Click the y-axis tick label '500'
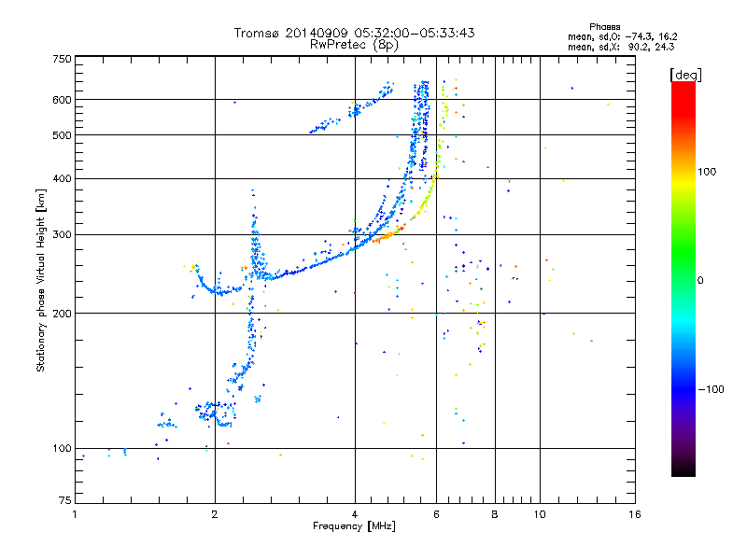The image size is (747, 560). [x=62, y=135]
